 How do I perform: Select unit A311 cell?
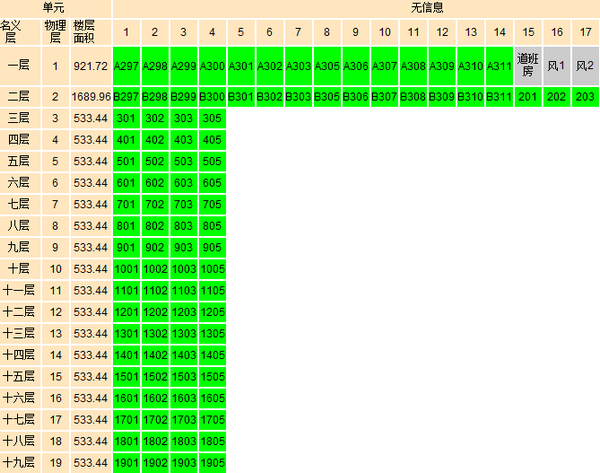pyautogui.click(x=499, y=66)
